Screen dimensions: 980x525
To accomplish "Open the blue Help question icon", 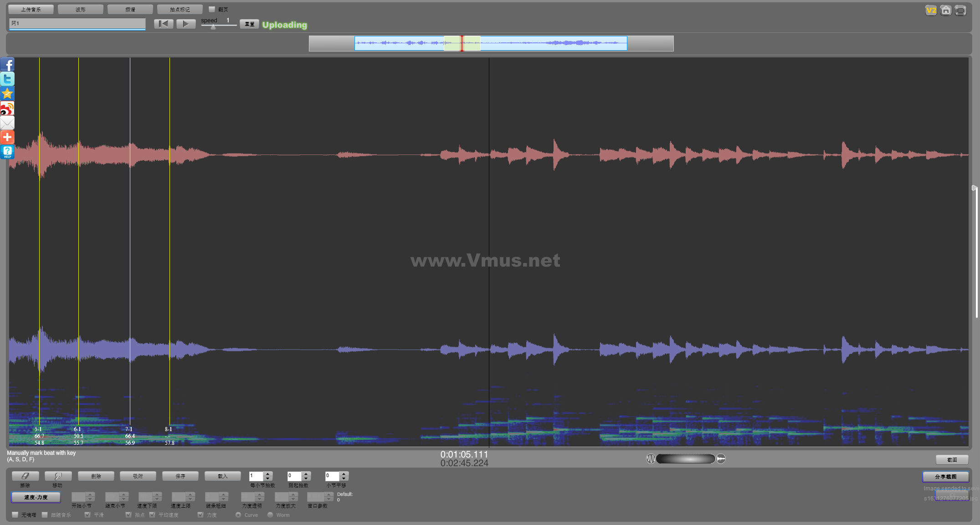I will [7, 152].
